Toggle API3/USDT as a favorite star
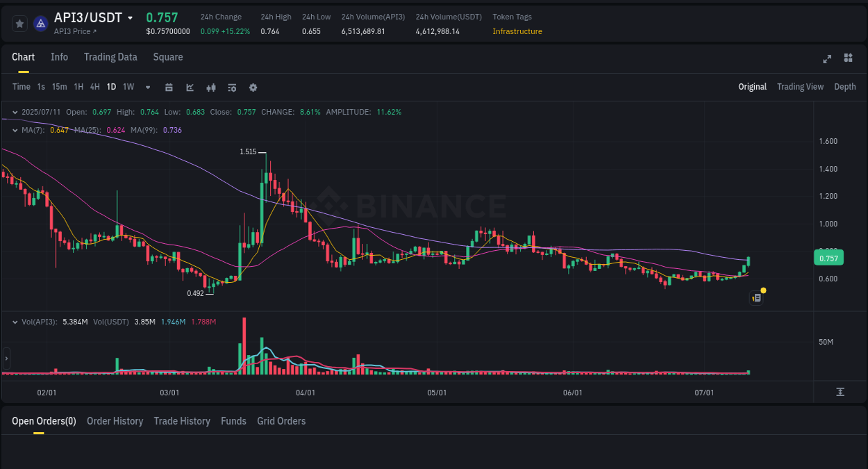 [19, 23]
